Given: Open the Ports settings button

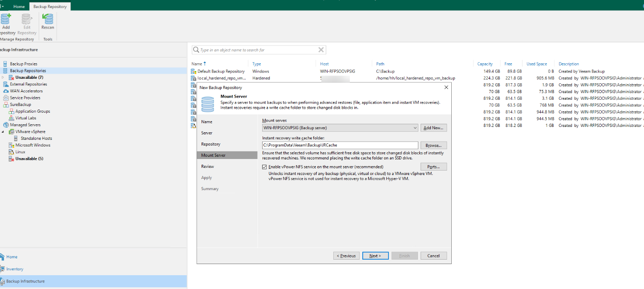Looking at the screenshot, I should click(x=433, y=167).
